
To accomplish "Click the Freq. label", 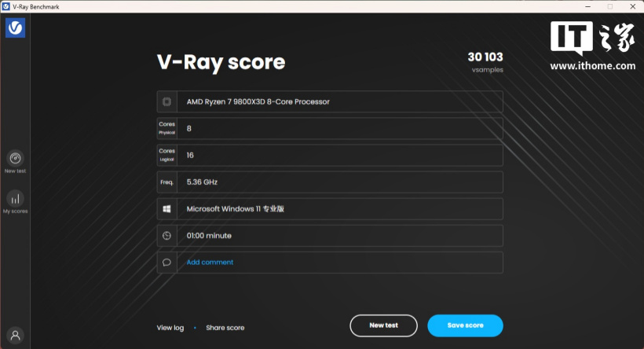I will (x=166, y=182).
